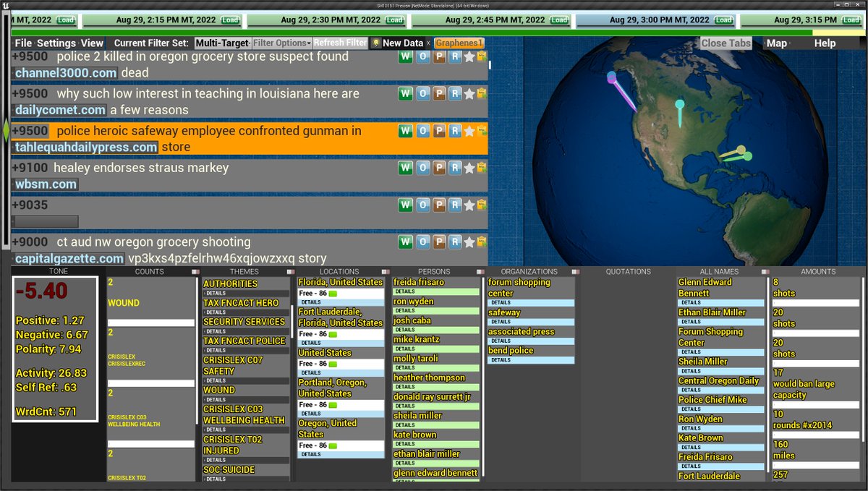Click the green diamond marker on vertical slider
The width and height of the screenshot is (868, 491).
pos(7,130)
